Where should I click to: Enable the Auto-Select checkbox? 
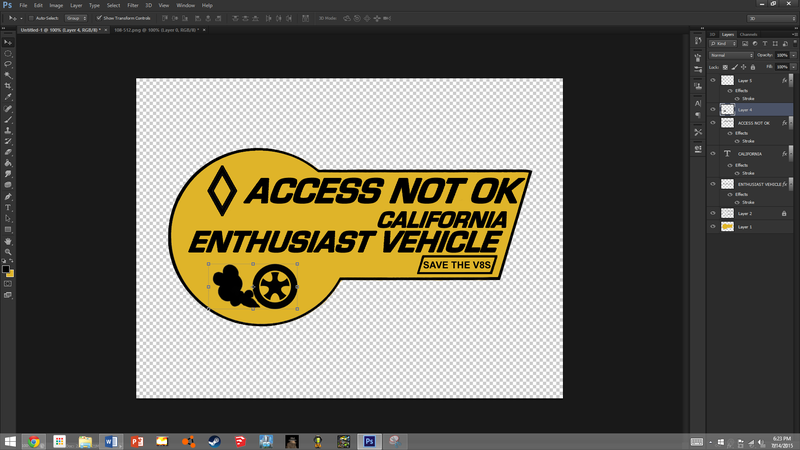pyautogui.click(x=31, y=18)
